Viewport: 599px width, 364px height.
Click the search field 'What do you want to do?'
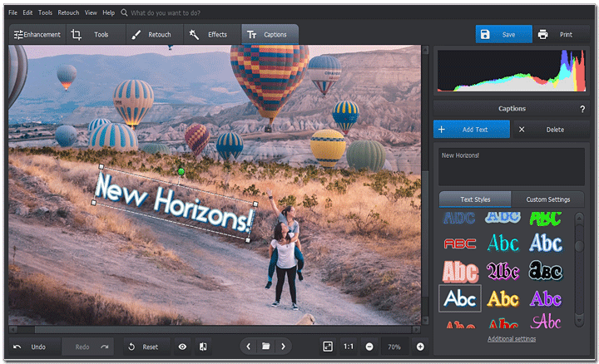(x=166, y=13)
